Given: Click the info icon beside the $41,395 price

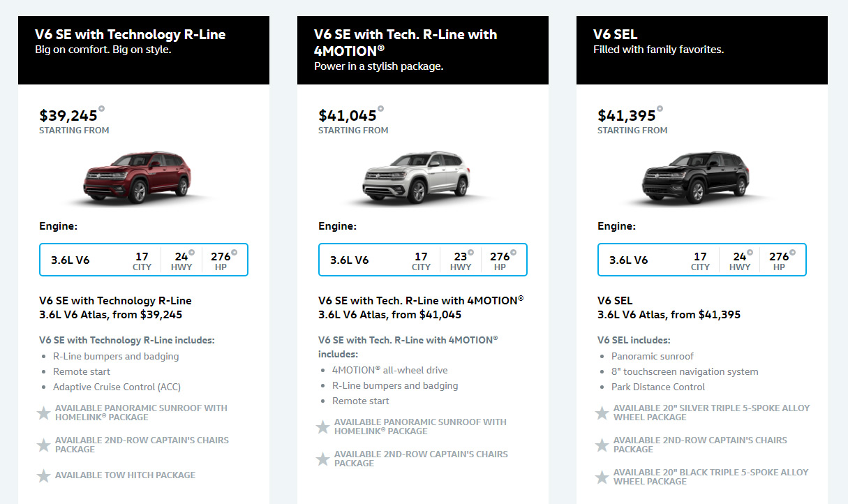Looking at the screenshot, I should (x=660, y=109).
